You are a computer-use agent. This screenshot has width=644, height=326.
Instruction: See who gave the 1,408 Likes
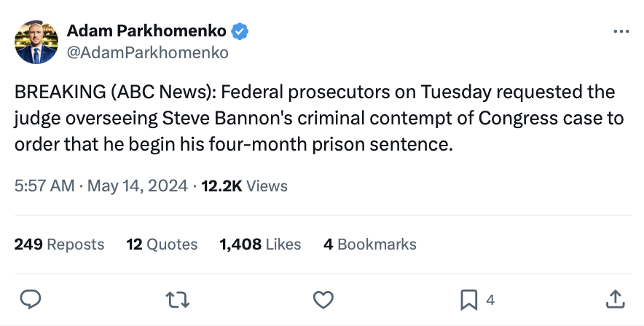[x=260, y=244]
